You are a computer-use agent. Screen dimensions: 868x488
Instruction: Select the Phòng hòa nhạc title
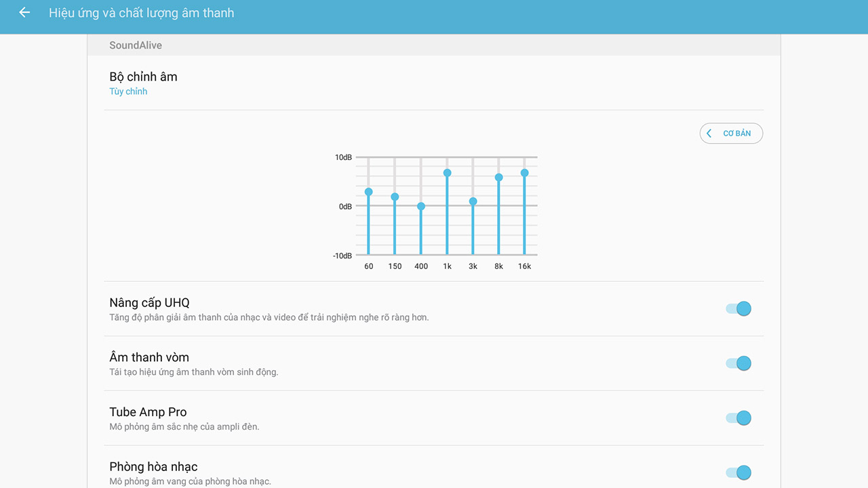click(x=153, y=466)
